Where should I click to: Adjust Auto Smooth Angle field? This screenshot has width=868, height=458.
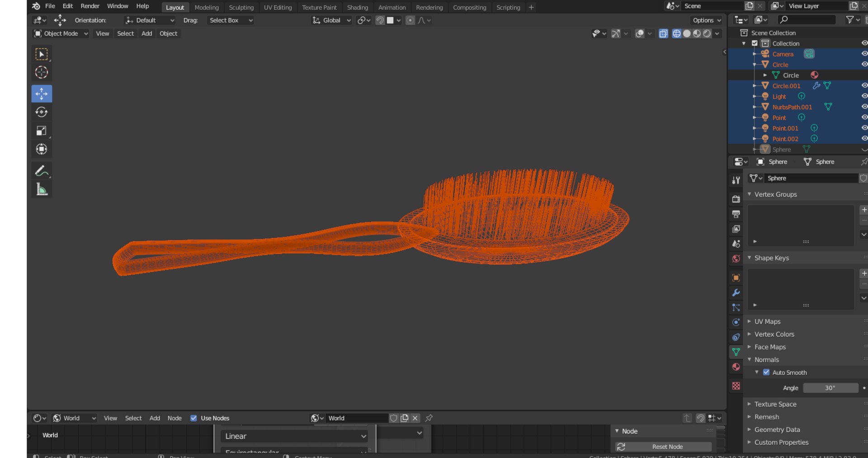point(830,388)
